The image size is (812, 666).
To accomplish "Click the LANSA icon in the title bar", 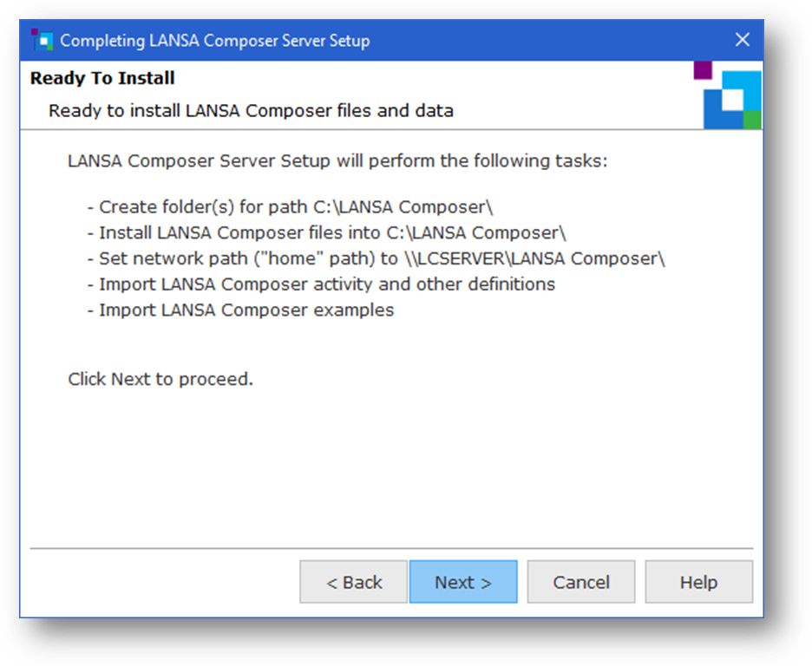I will pos(41,40).
